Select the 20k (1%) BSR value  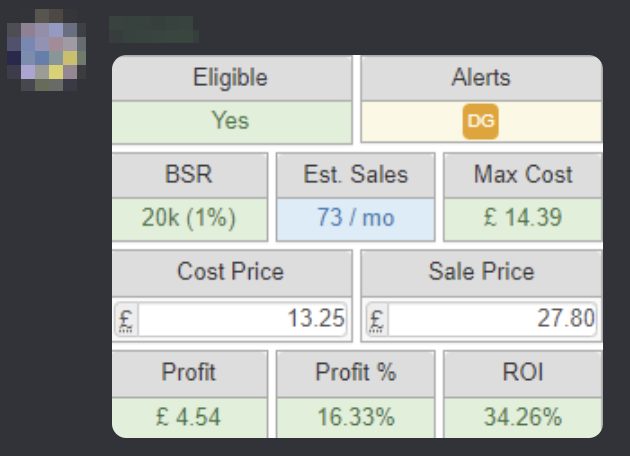[x=190, y=219]
